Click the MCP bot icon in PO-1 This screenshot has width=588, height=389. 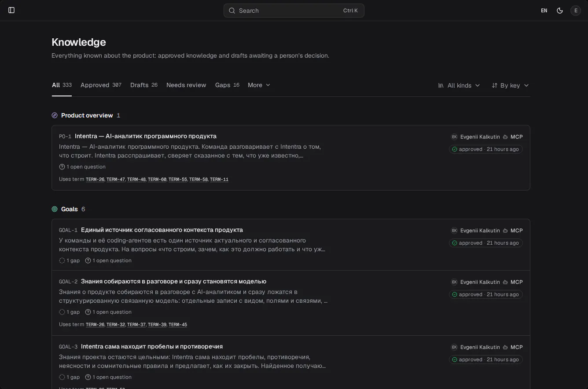(505, 137)
